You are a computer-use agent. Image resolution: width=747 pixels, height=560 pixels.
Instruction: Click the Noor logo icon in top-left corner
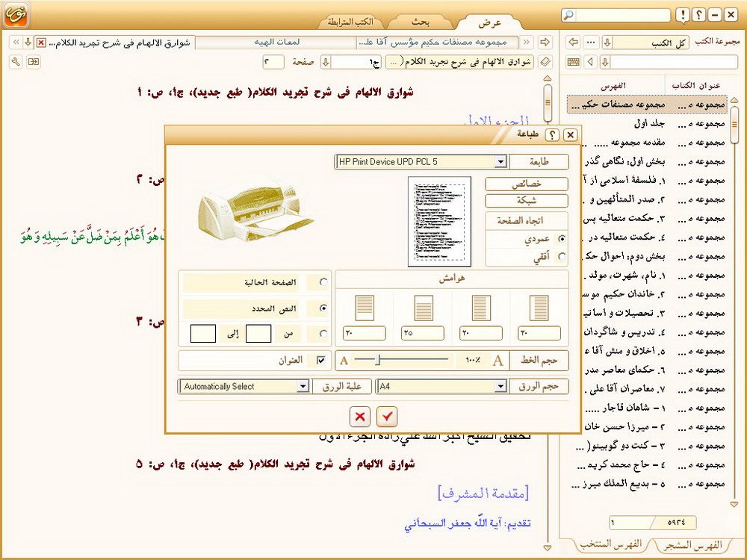[16, 15]
